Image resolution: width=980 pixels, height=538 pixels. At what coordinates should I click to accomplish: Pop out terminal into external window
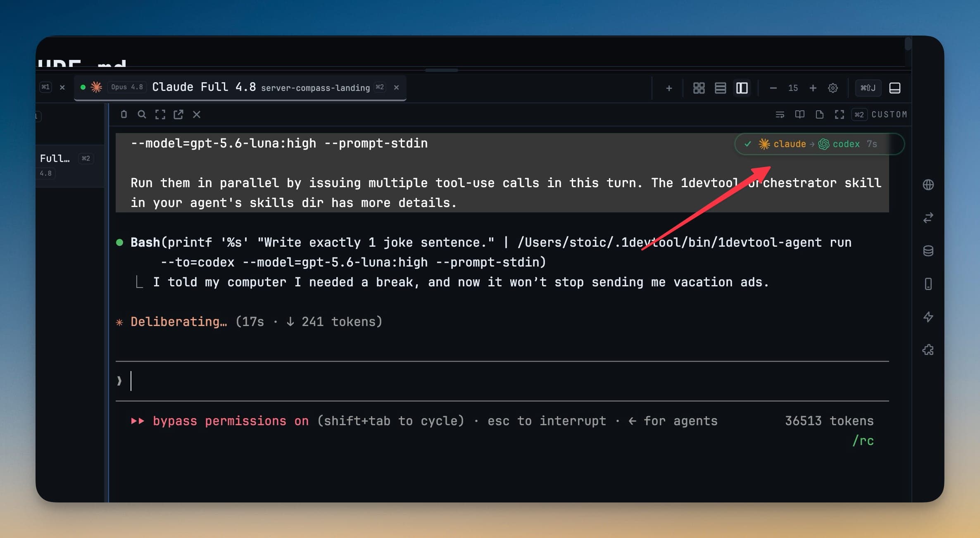click(178, 114)
